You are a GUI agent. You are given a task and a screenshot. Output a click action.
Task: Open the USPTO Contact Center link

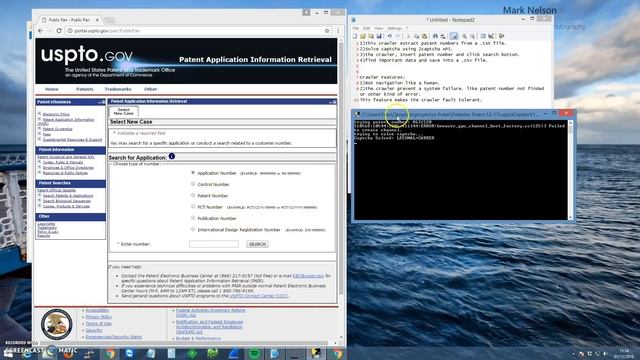coord(259,296)
